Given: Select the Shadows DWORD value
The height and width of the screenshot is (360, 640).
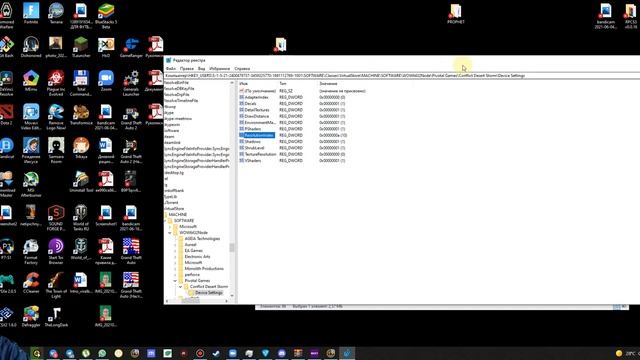Looking at the screenshot, I should point(252,142).
